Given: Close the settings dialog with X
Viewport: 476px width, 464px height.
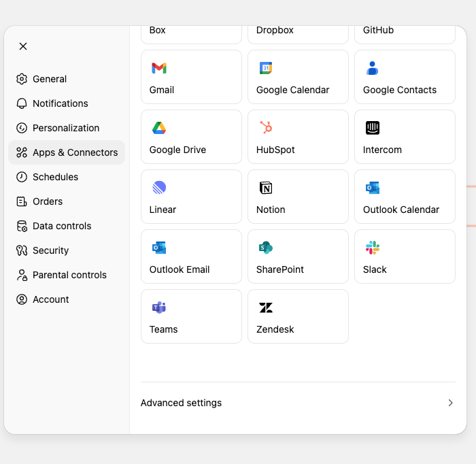Looking at the screenshot, I should coord(23,46).
